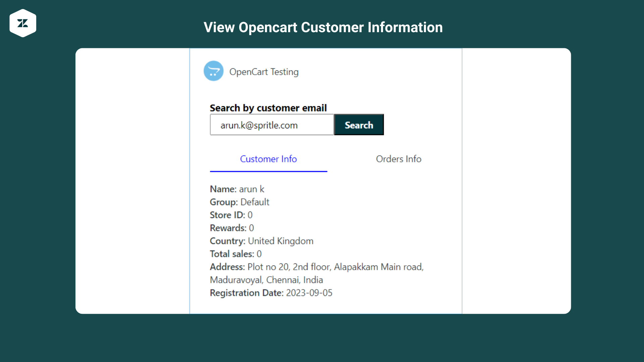Click the Group: Default line
The width and height of the screenshot is (644, 362).
[x=239, y=202]
